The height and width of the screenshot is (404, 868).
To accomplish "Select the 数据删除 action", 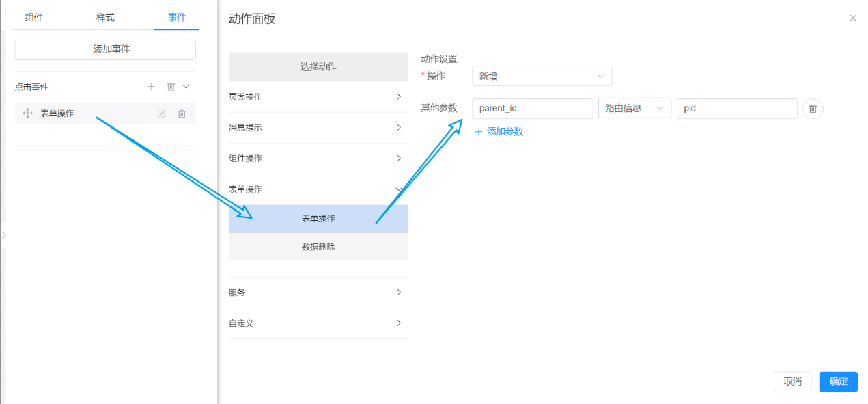I will pyautogui.click(x=318, y=247).
